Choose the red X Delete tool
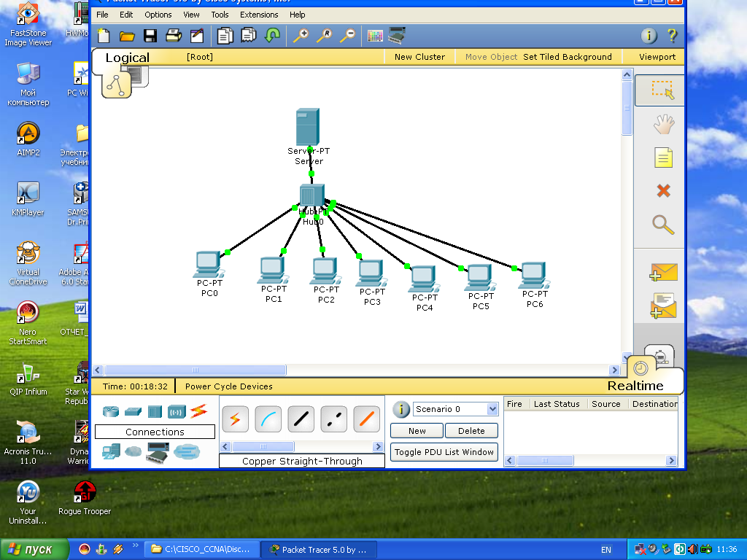 coord(663,191)
